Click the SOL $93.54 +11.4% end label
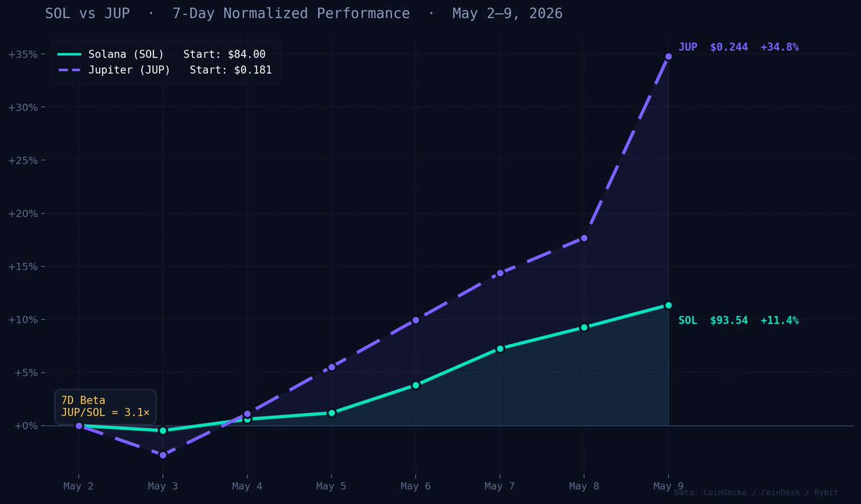 click(x=738, y=320)
